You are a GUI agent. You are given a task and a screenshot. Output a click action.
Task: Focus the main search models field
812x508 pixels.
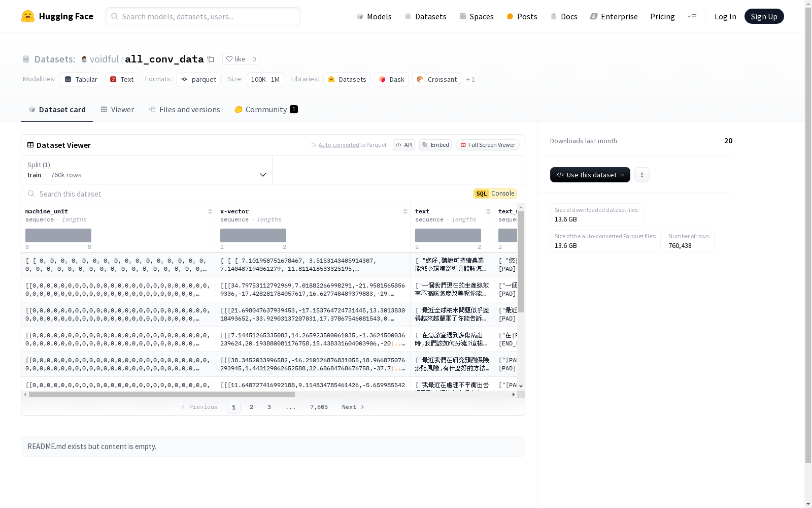[203, 16]
